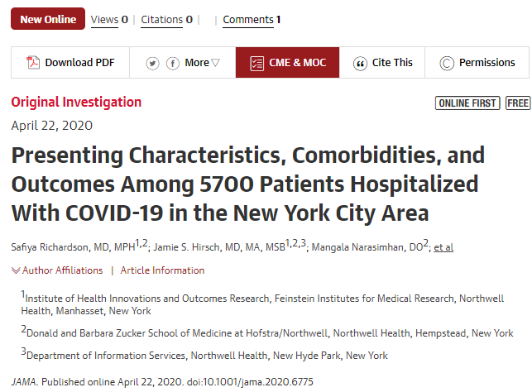The height and width of the screenshot is (392, 532).
Task: Share article via Twitter icon
Action: click(153, 63)
